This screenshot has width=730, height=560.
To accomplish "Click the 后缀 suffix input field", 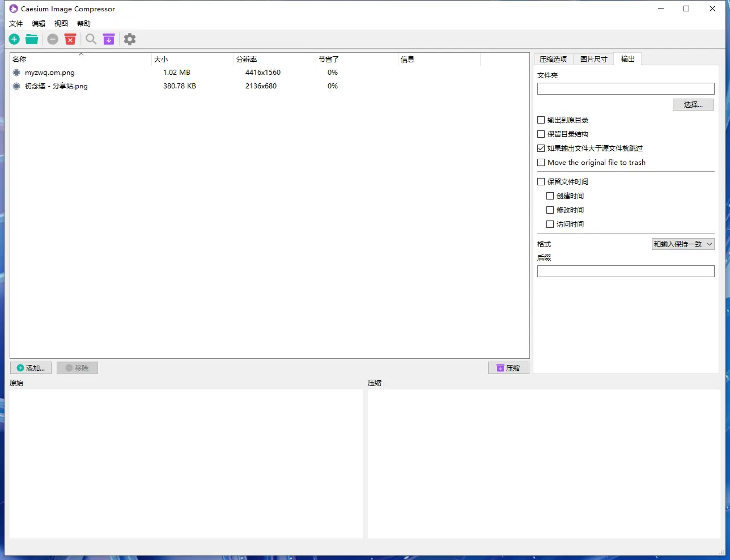I will [x=626, y=271].
